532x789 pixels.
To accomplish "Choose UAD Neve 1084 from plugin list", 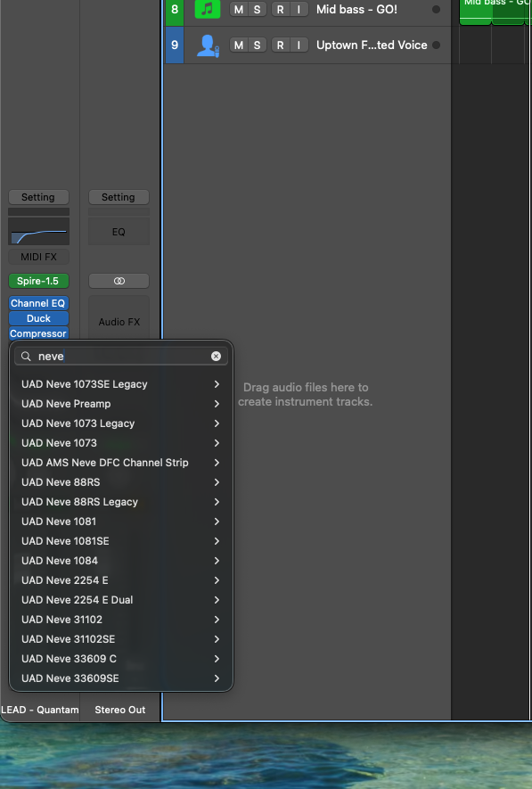I will pos(120,561).
